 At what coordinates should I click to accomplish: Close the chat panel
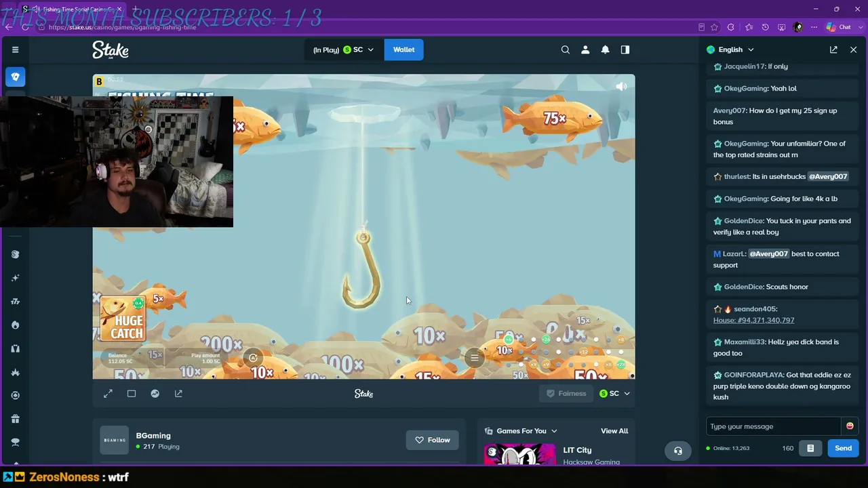[853, 49]
